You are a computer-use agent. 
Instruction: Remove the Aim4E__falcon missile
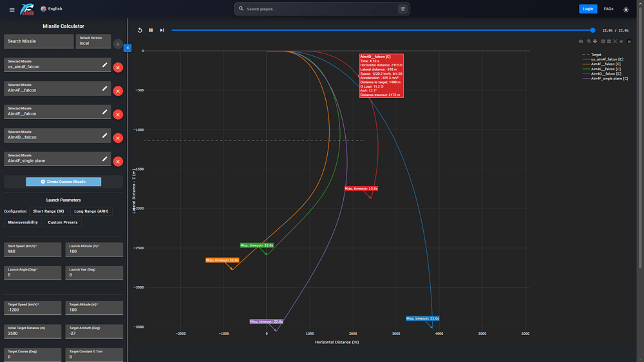click(x=118, y=114)
